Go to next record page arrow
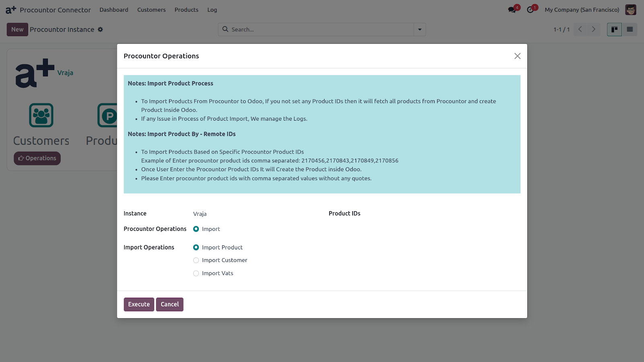 pyautogui.click(x=593, y=29)
